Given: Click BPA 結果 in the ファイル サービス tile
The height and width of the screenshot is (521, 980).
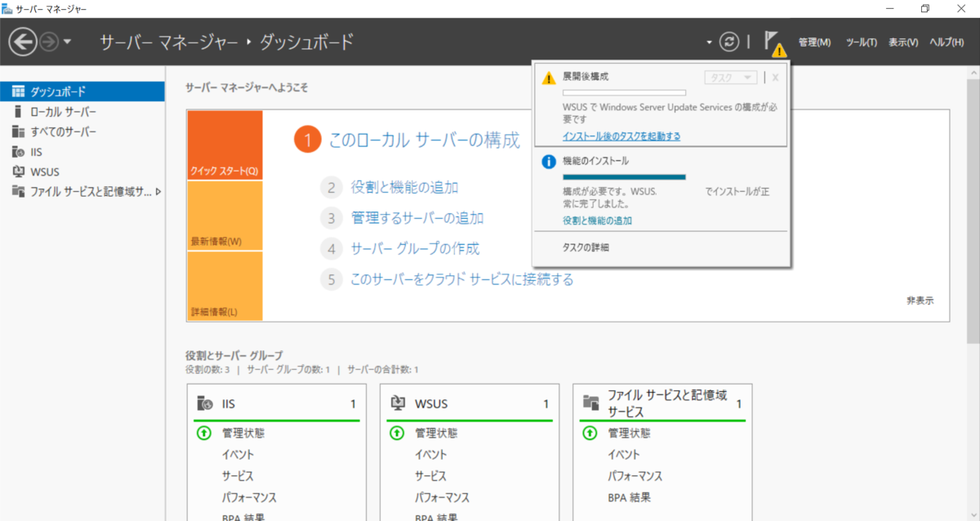Looking at the screenshot, I should (629, 497).
